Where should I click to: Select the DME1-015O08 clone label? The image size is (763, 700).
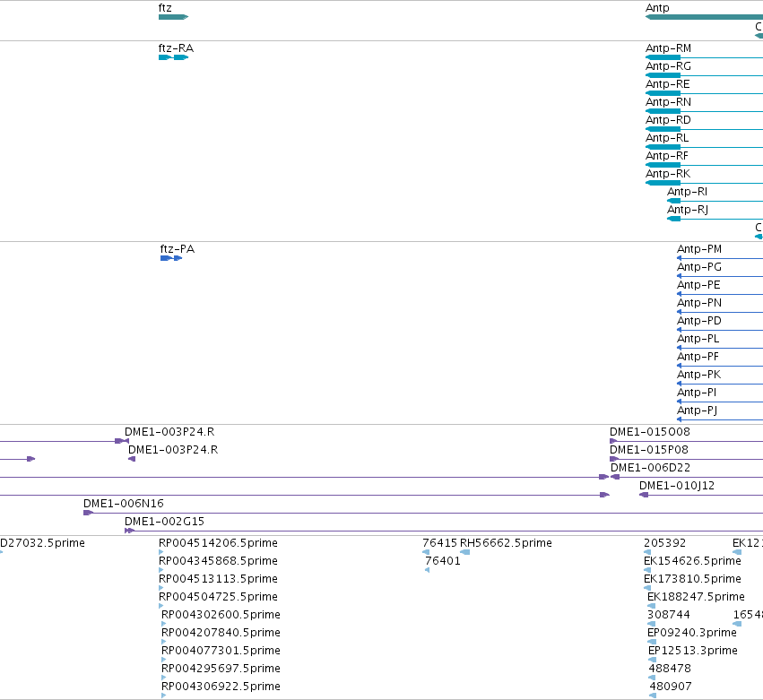tap(650, 432)
